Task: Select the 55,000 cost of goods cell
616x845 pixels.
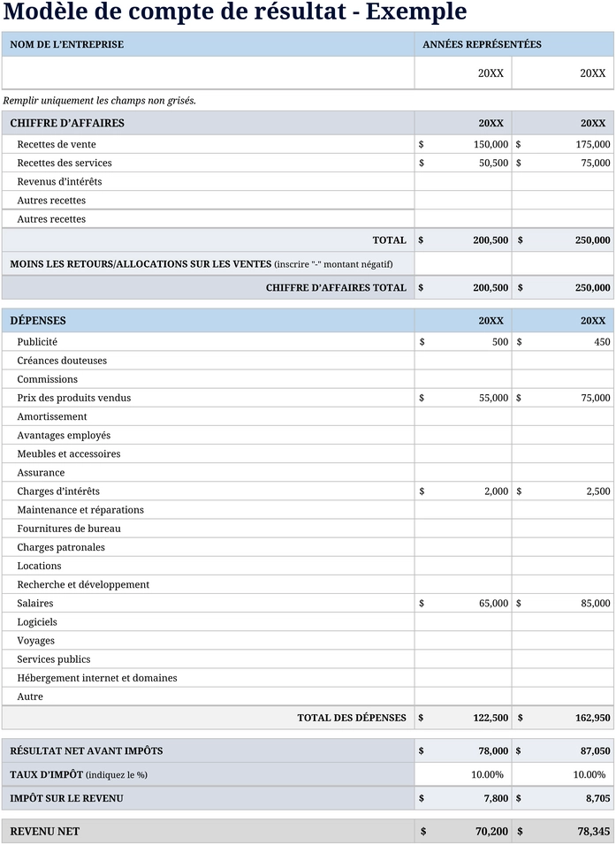Action: pyautogui.click(x=463, y=398)
